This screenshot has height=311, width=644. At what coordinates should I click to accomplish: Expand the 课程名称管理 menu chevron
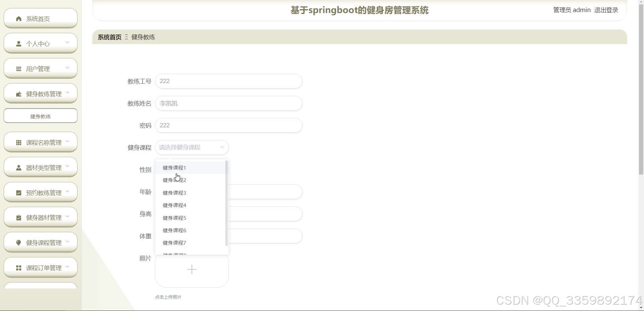tap(67, 141)
